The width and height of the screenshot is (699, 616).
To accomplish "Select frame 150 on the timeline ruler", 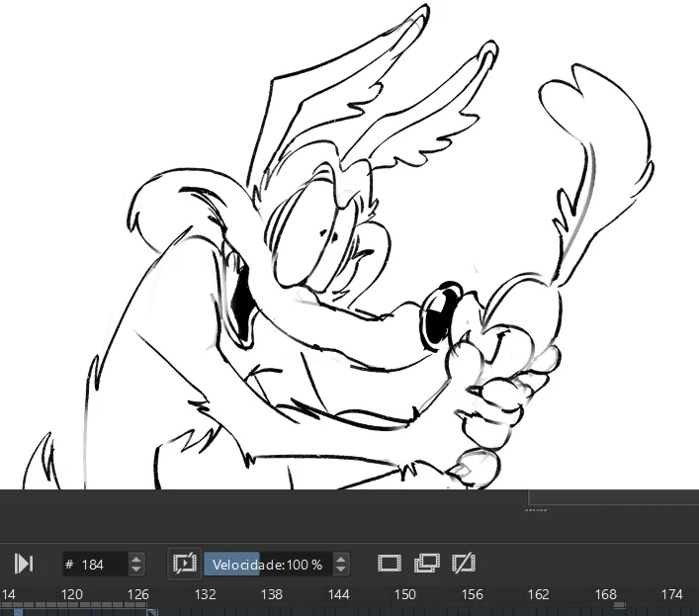I will click(x=404, y=594).
